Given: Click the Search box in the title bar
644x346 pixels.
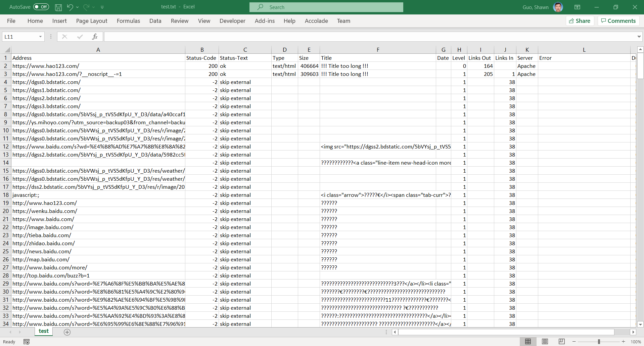Looking at the screenshot, I should tap(326, 7).
